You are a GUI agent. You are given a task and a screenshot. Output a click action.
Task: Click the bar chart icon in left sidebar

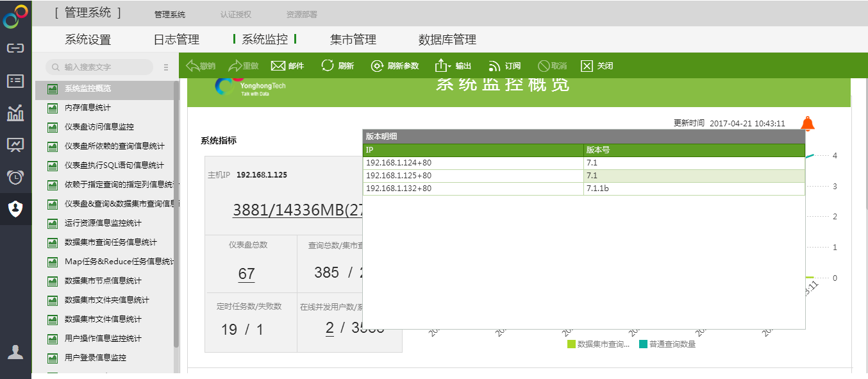pos(15,113)
